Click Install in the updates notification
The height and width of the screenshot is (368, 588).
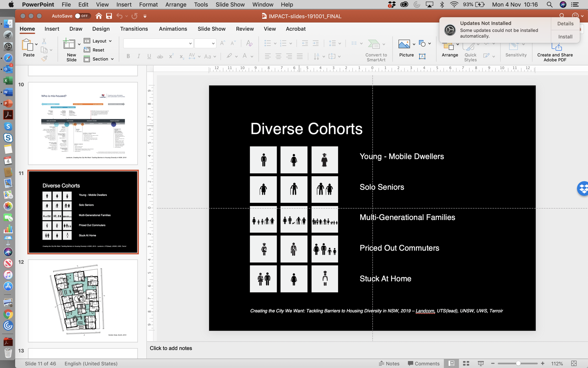(565, 36)
